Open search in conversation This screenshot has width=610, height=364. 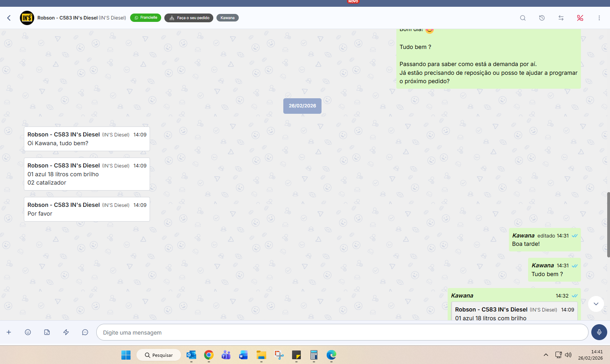click(x=523, y=18)
